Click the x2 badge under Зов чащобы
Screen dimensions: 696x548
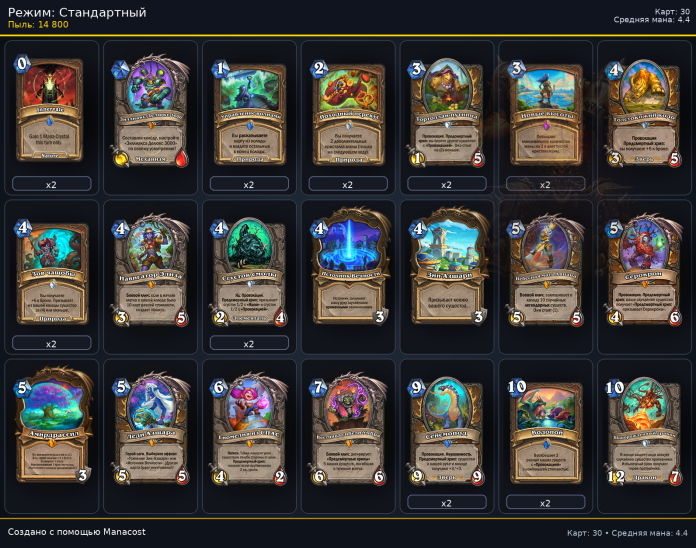(x=51, y=343)
